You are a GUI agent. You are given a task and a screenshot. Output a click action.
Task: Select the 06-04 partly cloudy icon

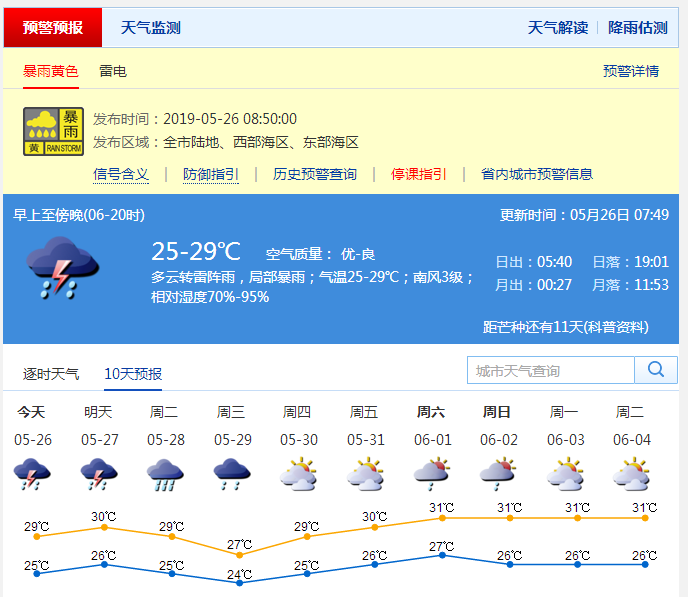click(x=632, y=473)
